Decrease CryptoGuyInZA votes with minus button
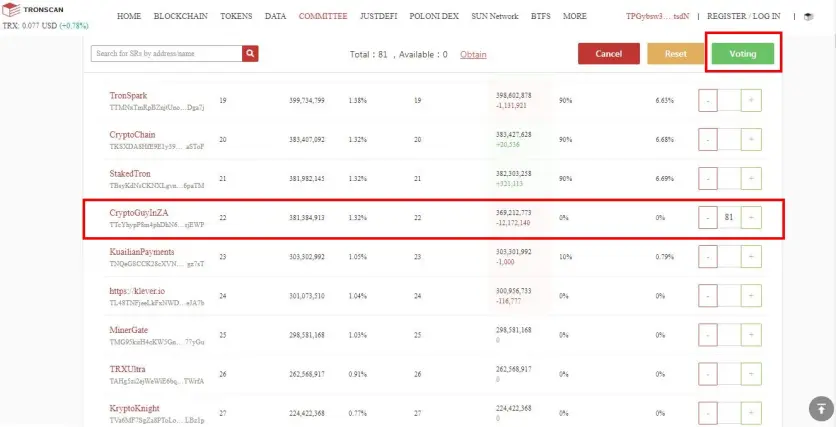836x427 pixels. point(708,217)
